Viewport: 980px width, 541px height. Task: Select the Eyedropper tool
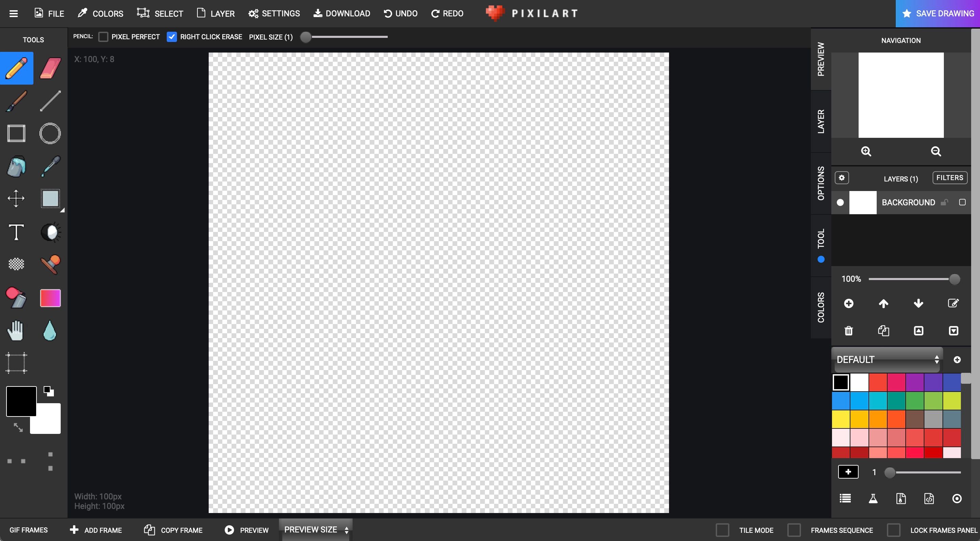50,166
